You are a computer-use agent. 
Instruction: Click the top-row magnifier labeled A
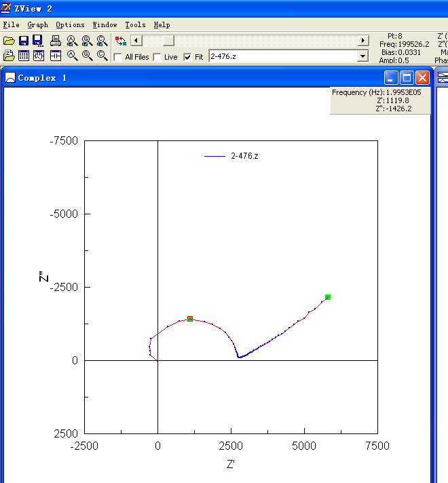[x=72, y=41]
